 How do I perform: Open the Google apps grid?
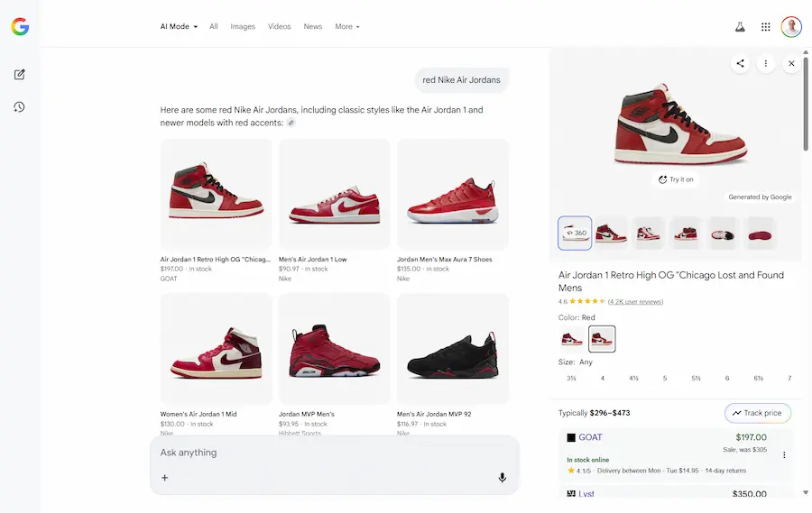click(x=766, y=27)
